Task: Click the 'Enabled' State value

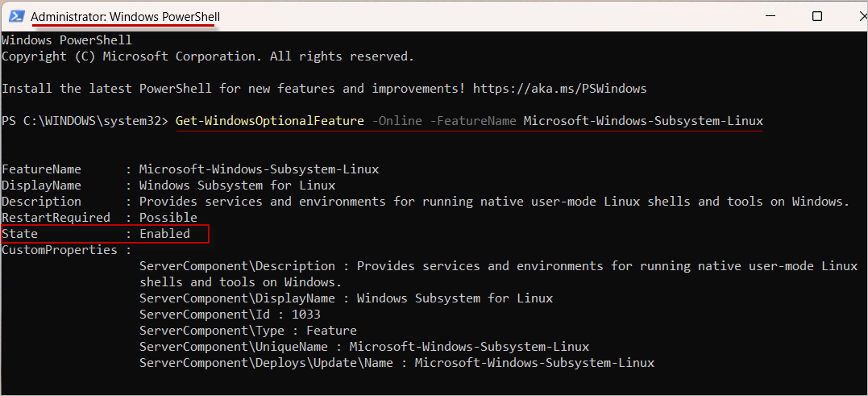Action: pos(164,234)
